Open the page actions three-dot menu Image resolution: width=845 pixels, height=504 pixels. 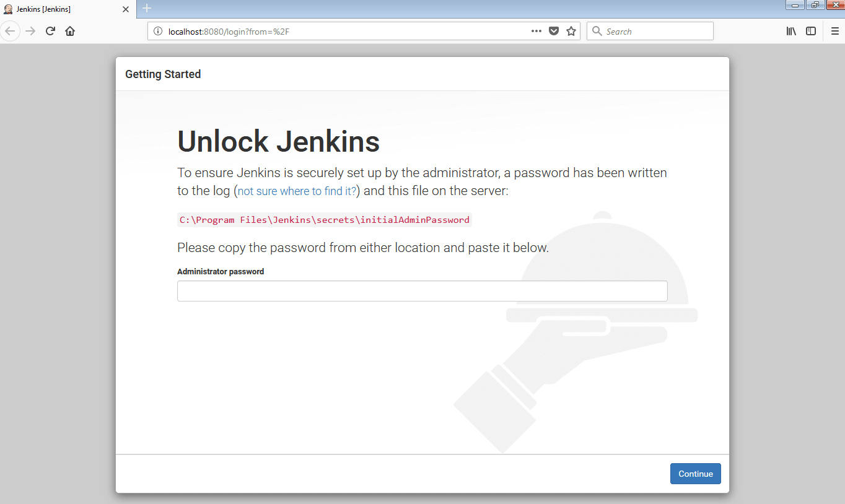(x=536, y=31)
